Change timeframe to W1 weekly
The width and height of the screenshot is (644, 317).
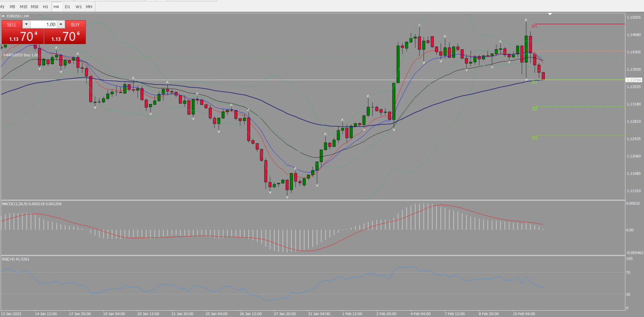(x=78, y=7)
